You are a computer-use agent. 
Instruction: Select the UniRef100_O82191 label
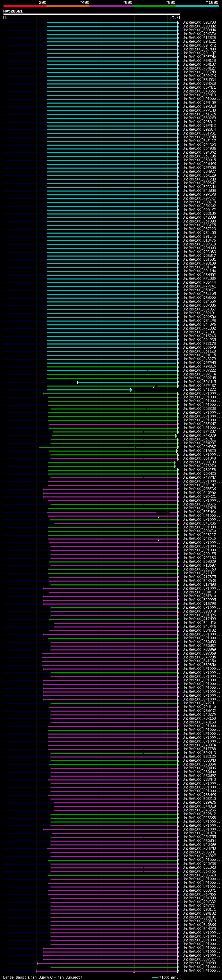pos(199,313)
